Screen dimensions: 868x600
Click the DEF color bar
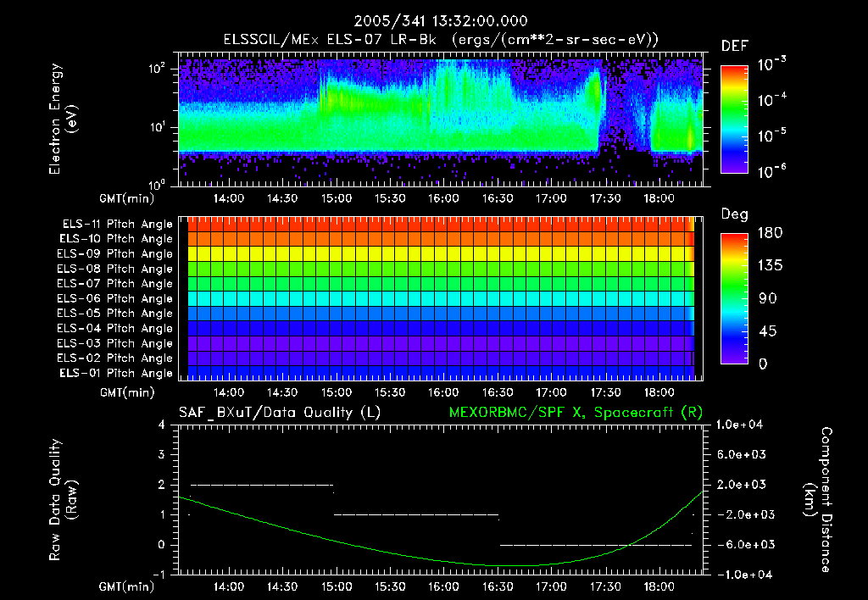coord(734,119)
